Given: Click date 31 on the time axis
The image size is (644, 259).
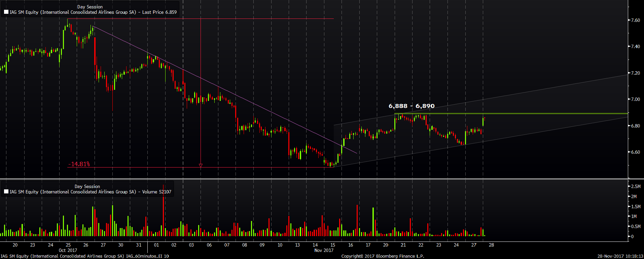Looking at the screenshot, I should (139, 245).
